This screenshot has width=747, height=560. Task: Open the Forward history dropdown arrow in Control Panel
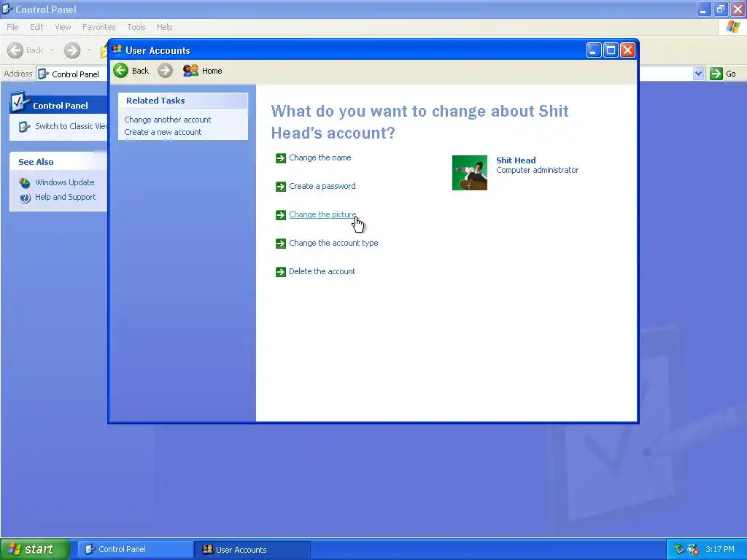coord(89,50)
